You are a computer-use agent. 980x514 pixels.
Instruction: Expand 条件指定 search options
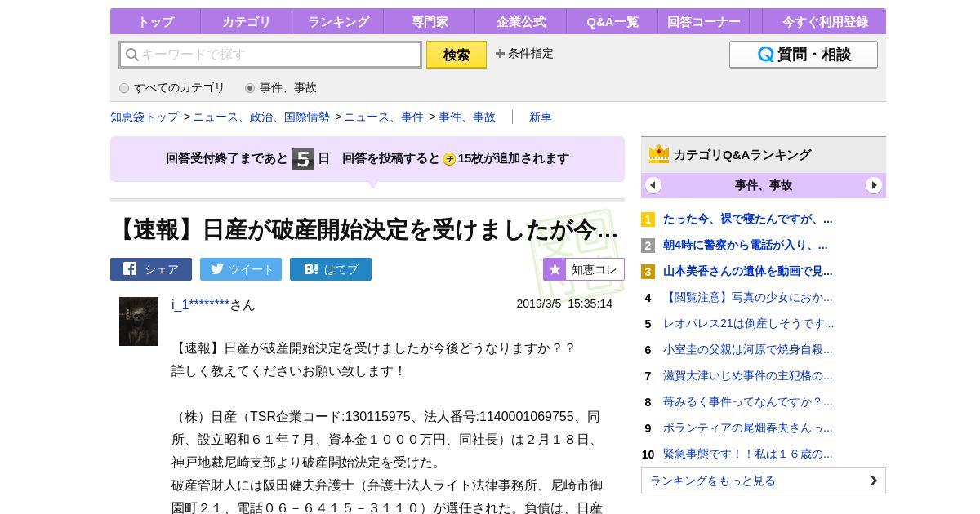(x=524, y=54)
